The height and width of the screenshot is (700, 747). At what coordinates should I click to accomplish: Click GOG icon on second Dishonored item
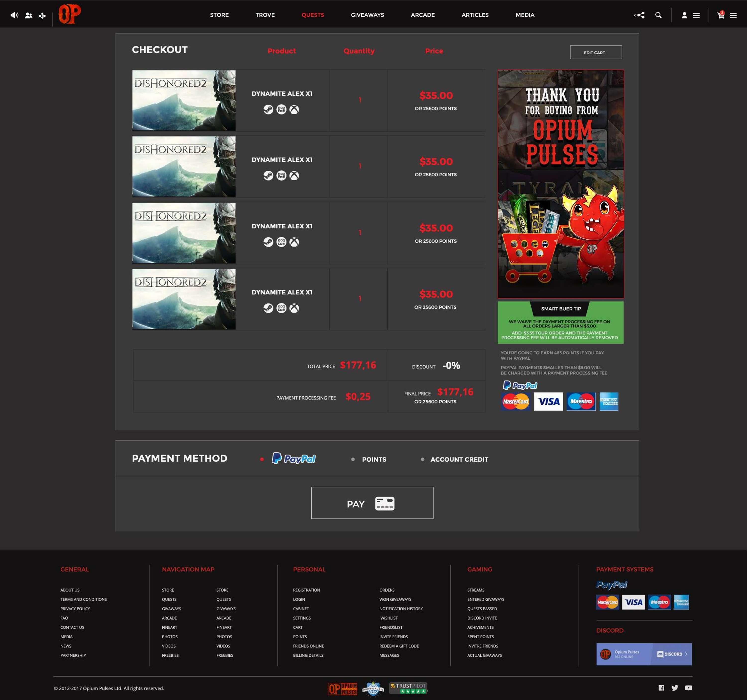[x=281, y=175]
